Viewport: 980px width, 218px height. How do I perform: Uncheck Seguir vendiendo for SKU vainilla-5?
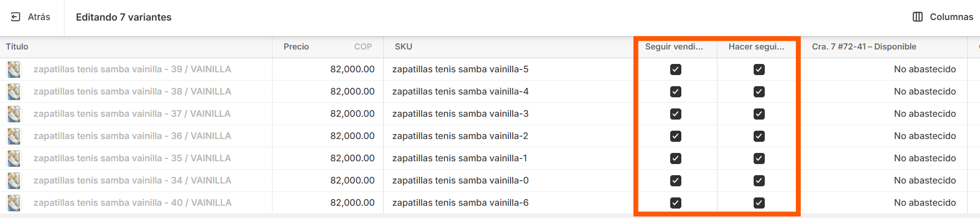coord(676,70)
